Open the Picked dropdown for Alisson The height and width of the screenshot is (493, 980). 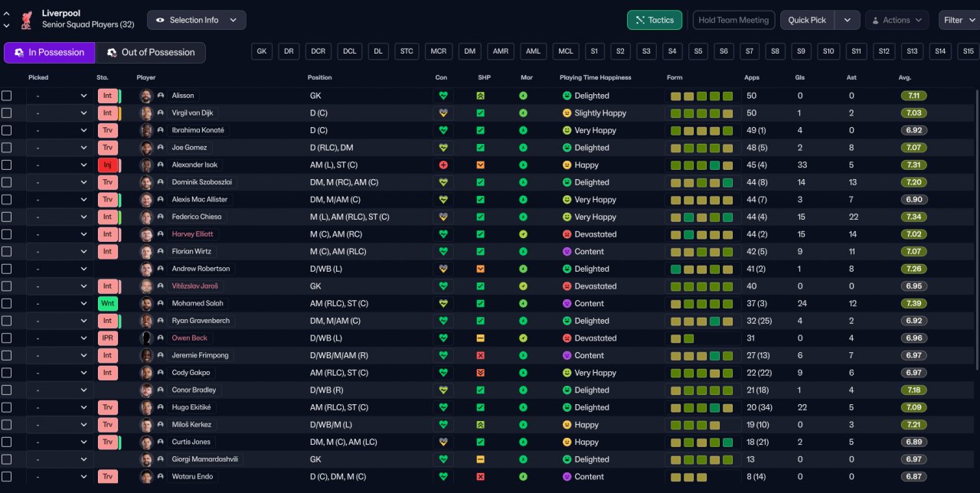click(60, 96)
